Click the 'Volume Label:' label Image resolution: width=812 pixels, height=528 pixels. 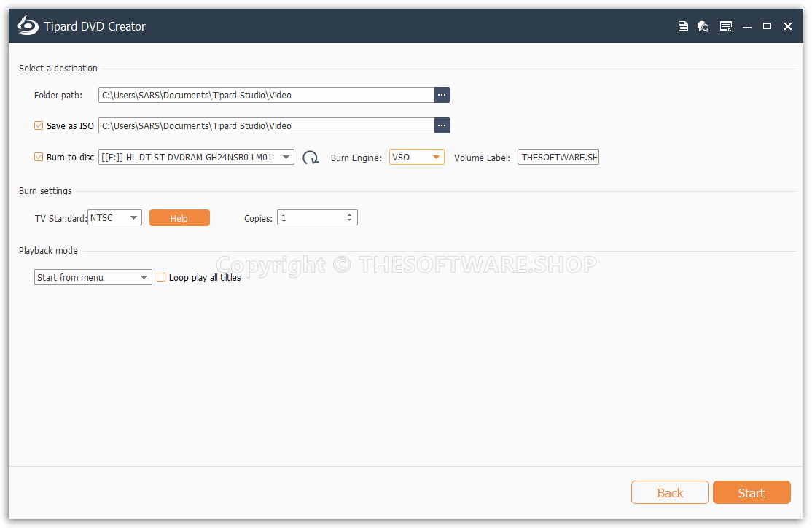(482, 158)
